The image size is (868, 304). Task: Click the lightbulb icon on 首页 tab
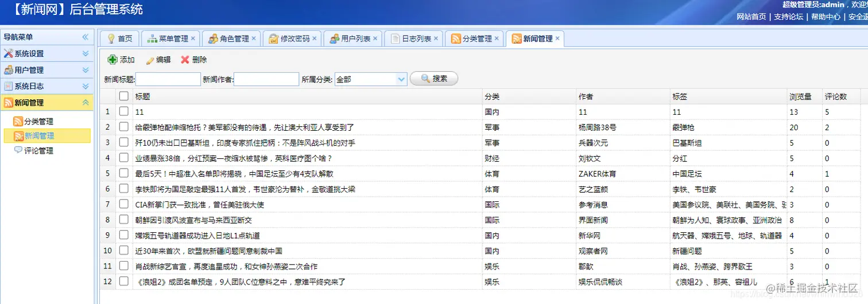point(111,38)
